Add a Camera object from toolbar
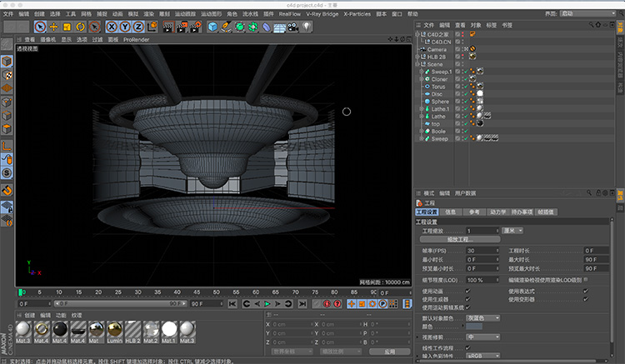The width and height of the screenshot is (625, 364). (293, 27)
